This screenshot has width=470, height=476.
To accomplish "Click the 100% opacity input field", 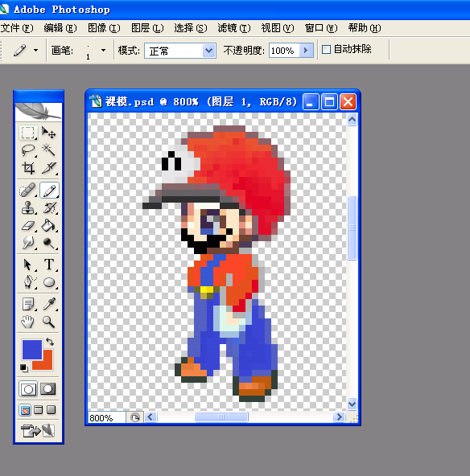I will click(284, 51).
